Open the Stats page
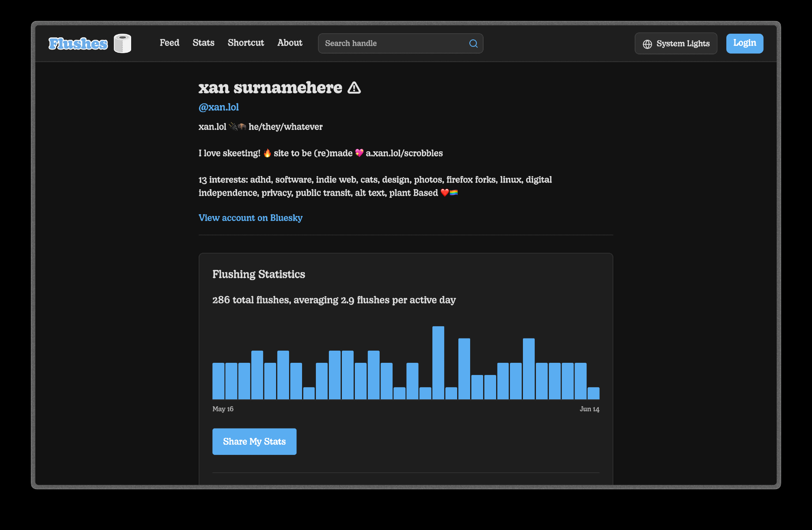Viewport: 812px width, 530px height. click(x=203, y=43)
